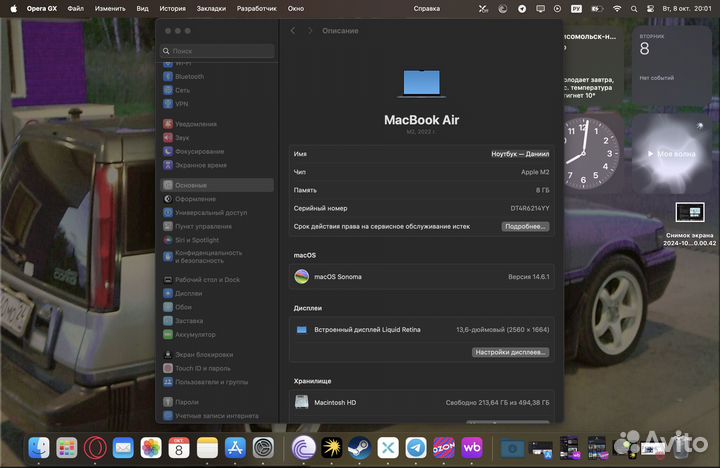720x468 pixels.
Task: Open the Файл menu
Action: (x=75, y=8)
